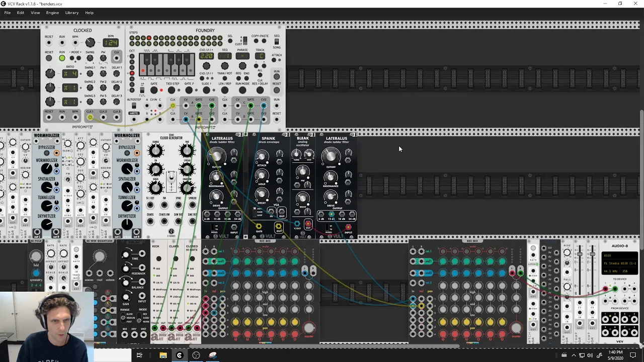Click the Foundry TRACK display
Image resolution: width=644 pixels, height=362 pixels.
point(260,56)
